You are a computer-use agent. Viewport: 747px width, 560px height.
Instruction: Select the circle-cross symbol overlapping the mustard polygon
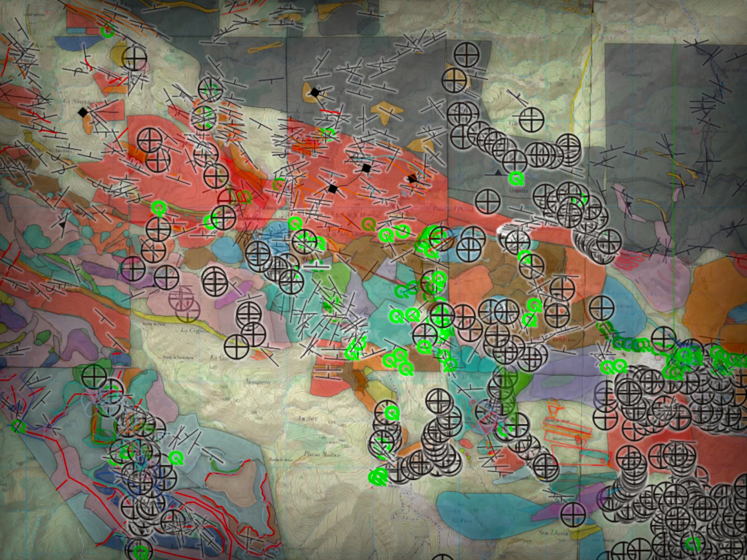134,59
